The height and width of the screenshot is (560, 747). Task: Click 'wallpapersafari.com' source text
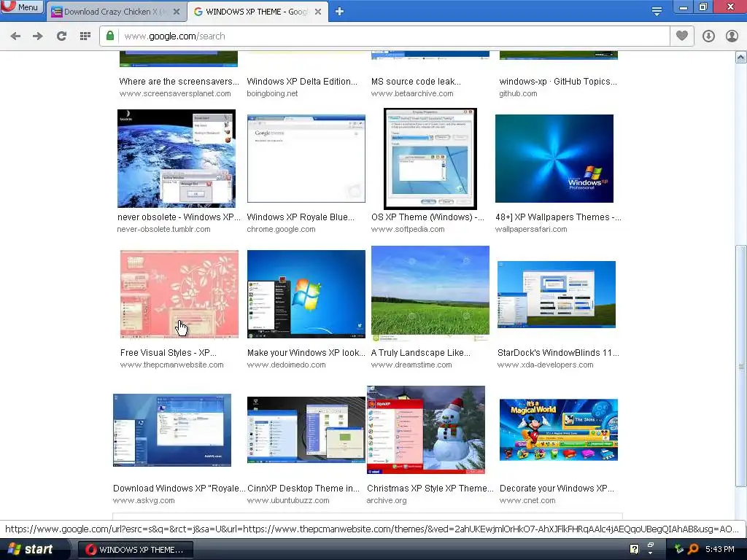(531, 230)
